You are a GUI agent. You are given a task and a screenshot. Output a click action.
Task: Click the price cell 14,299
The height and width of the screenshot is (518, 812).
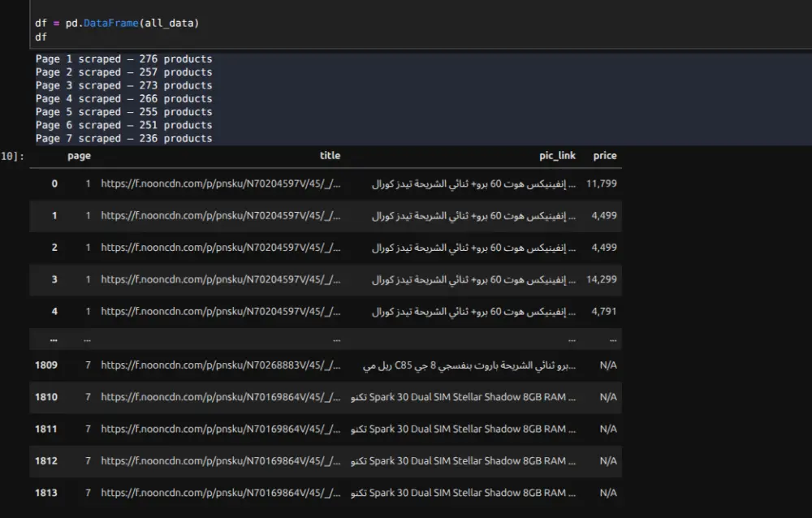coord(601,279)
